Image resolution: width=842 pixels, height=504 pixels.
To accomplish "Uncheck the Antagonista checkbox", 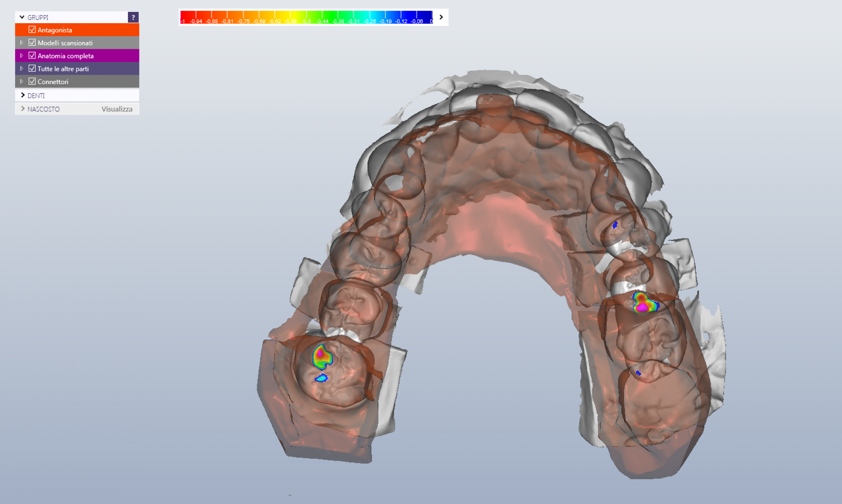I will pyautogui.click(x=32, y=30).
